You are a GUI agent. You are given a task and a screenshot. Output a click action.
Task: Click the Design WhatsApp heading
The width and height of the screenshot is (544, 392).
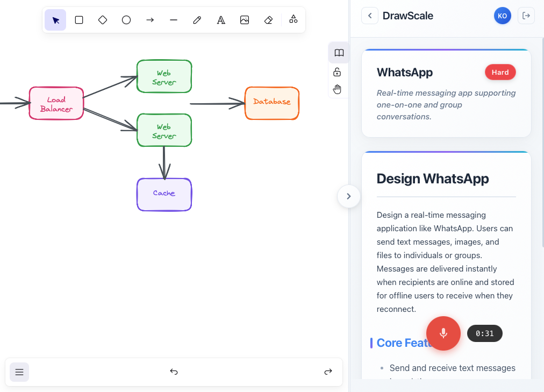click(x=433, y=179)
